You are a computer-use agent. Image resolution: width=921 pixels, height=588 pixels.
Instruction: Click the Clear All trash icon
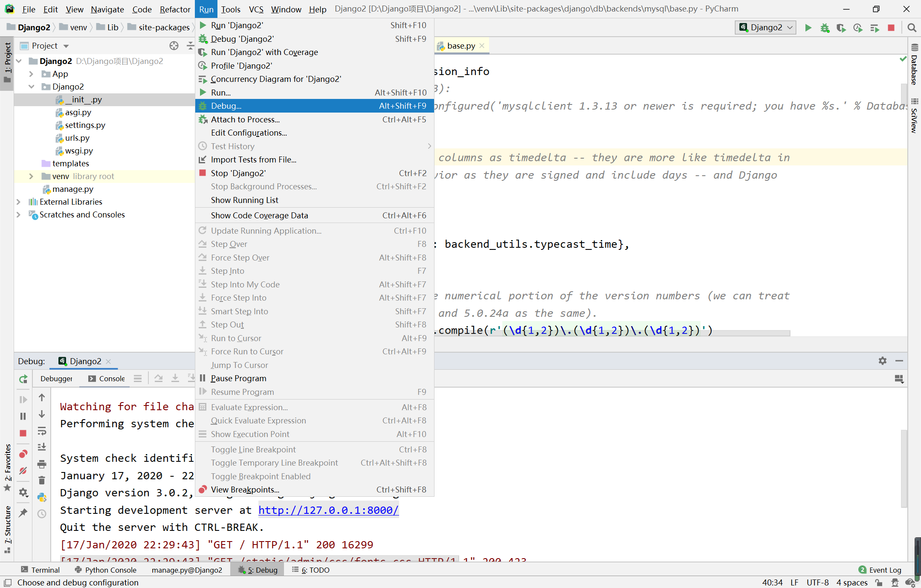click(x=42, y=481)
